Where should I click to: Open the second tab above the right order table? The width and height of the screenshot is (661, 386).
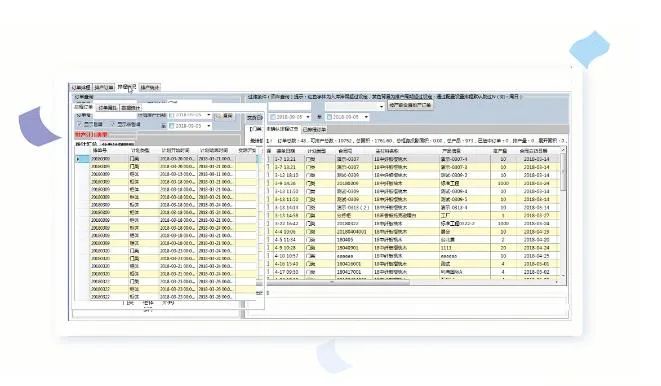tap(314, 129)
